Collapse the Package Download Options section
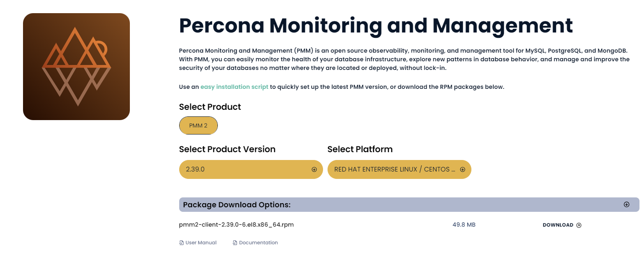Viewport: 644px width, 255px height. click(409, 204)
